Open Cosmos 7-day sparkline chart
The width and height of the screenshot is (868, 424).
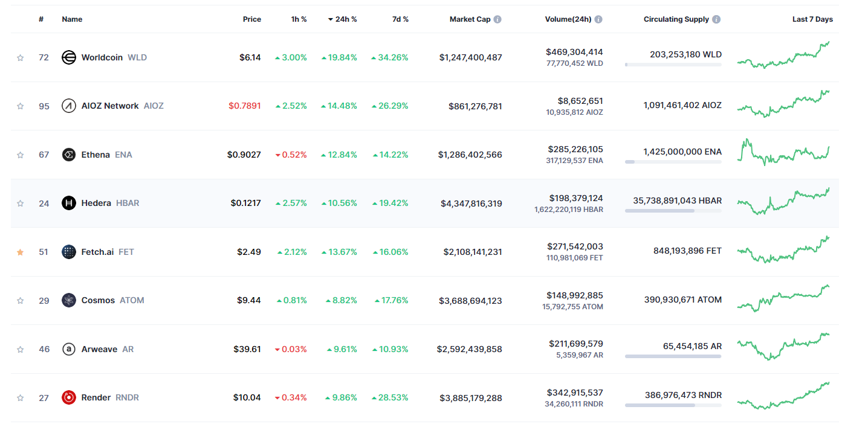(x=783, y=298)
